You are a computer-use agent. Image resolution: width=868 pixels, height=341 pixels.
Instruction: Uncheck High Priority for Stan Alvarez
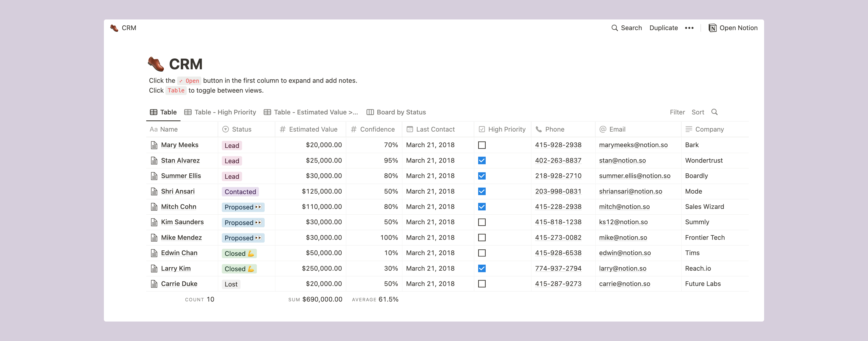click(482, 161)
